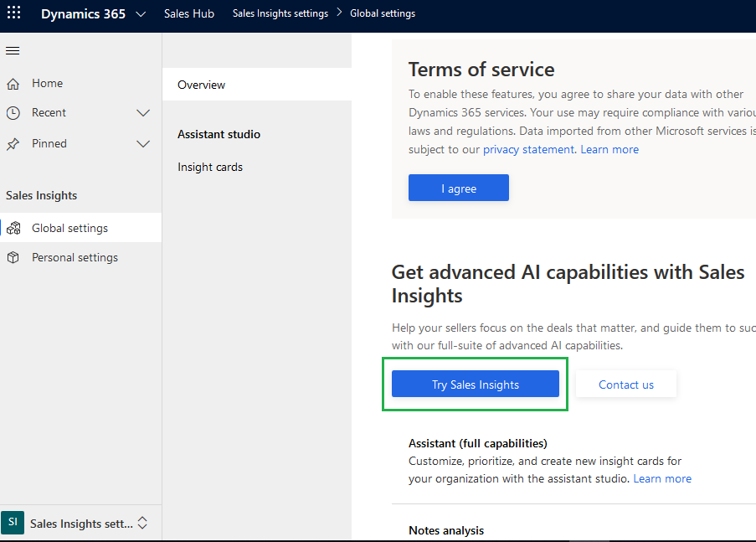Click the Recent clock icon
756x542 pixels.
[13, 113]
